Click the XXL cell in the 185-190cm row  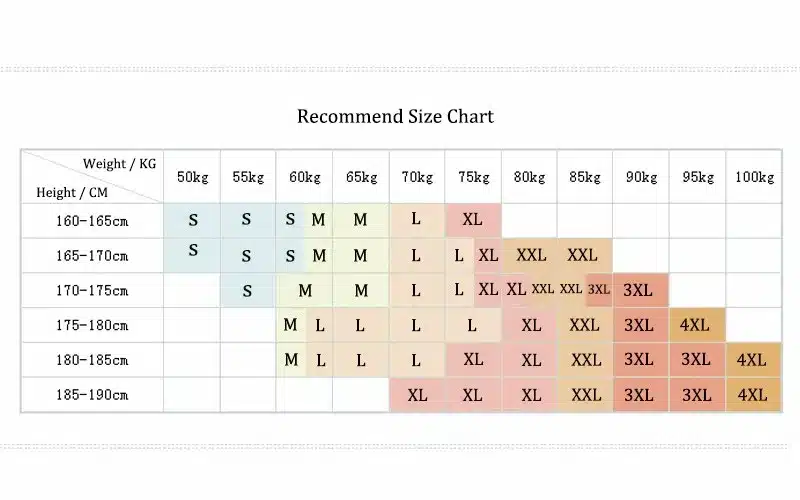pos(585,395)
